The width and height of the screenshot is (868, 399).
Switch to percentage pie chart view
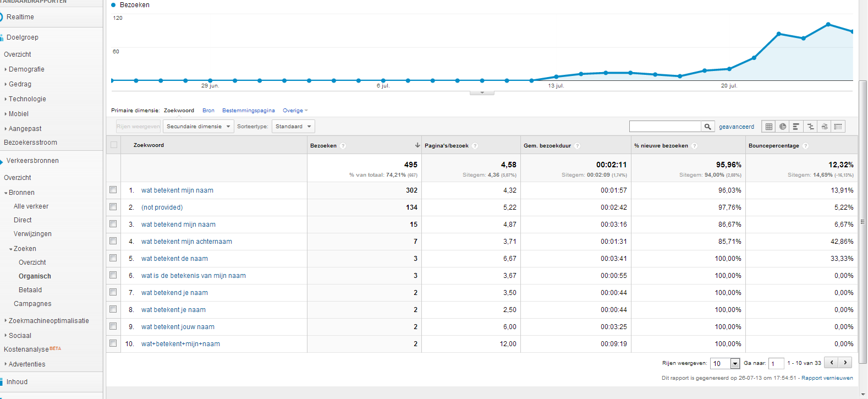(783, 127)
